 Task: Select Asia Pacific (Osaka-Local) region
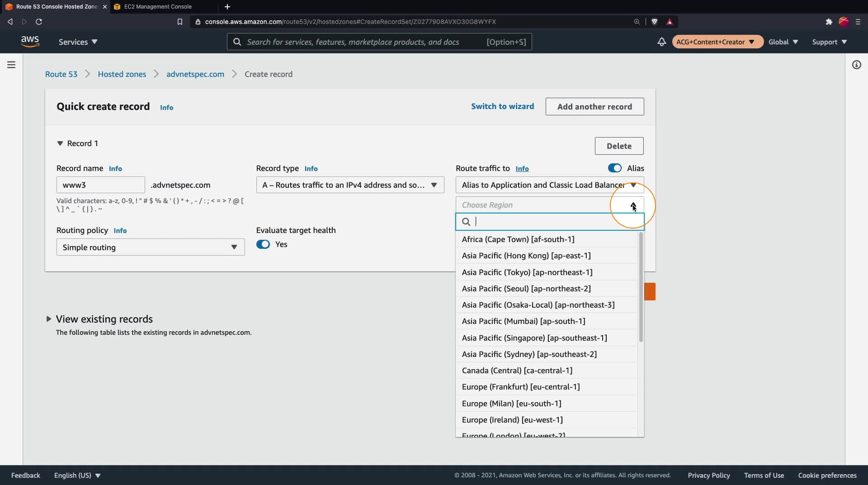[x=546, y=305]
